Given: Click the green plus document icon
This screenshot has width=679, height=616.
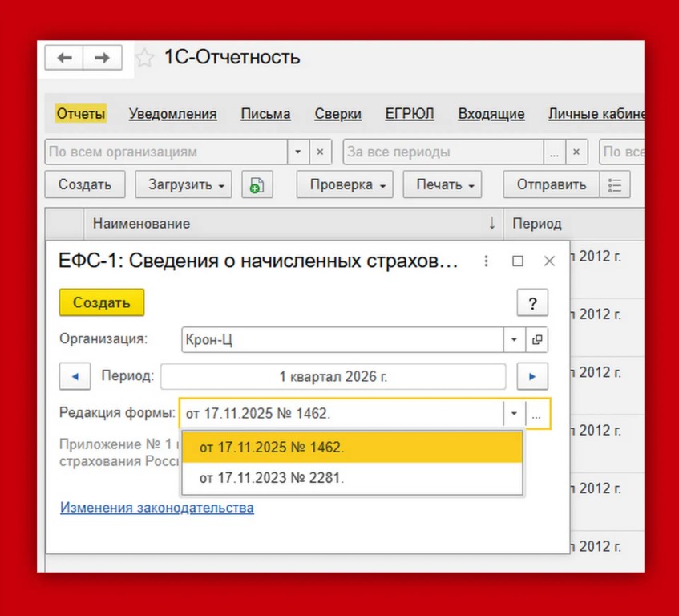Looking at the screenshot, I should 256,184.
